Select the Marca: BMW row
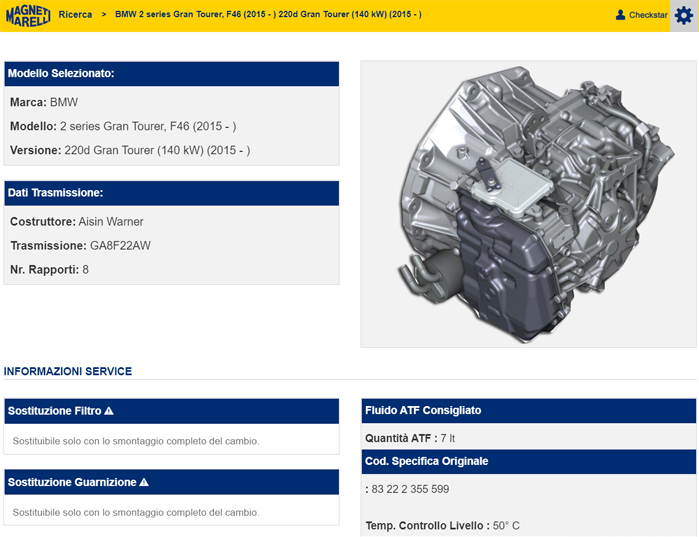This screenshot has height=537, width=699. coord(44,102)
